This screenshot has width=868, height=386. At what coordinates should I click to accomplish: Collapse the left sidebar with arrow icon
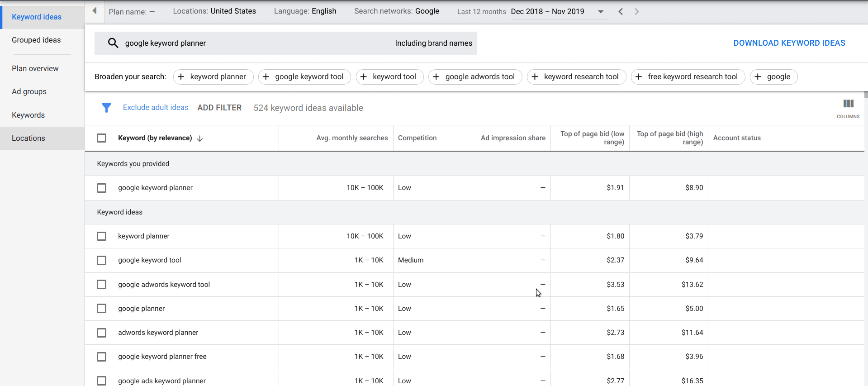(x=95, y=11)
